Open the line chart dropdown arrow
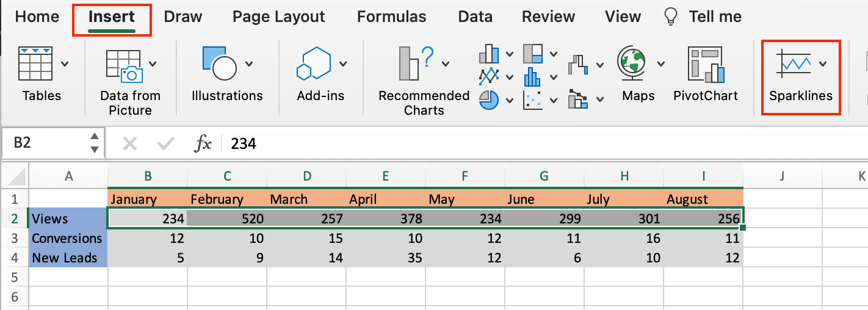Image resolution: width=868 pixels, height=310 pixels. (x=509, y=77)
